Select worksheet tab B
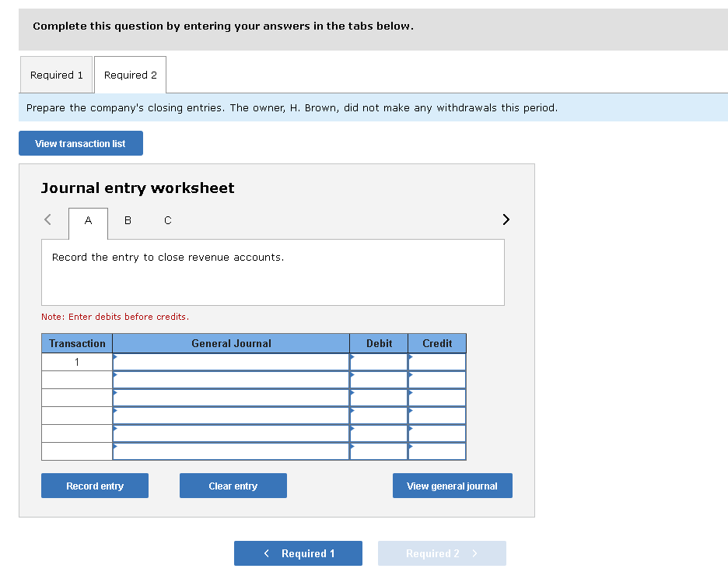Screen dimensions: 728x579 click(x=128, y=220)
